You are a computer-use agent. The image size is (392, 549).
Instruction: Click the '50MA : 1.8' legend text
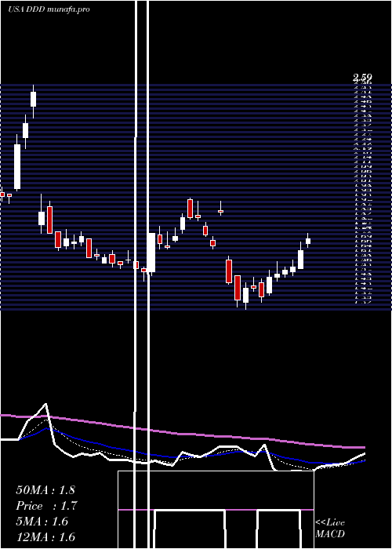45,489
